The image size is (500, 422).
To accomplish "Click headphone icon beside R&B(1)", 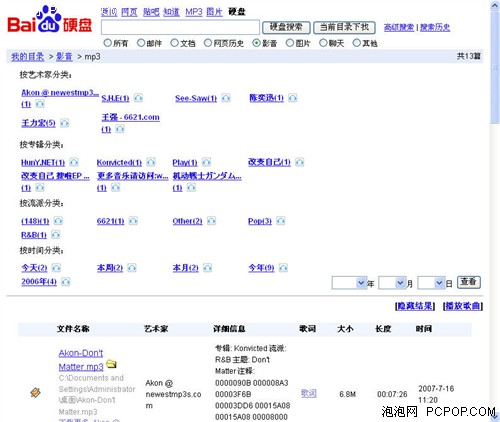I will click(55, 235).
